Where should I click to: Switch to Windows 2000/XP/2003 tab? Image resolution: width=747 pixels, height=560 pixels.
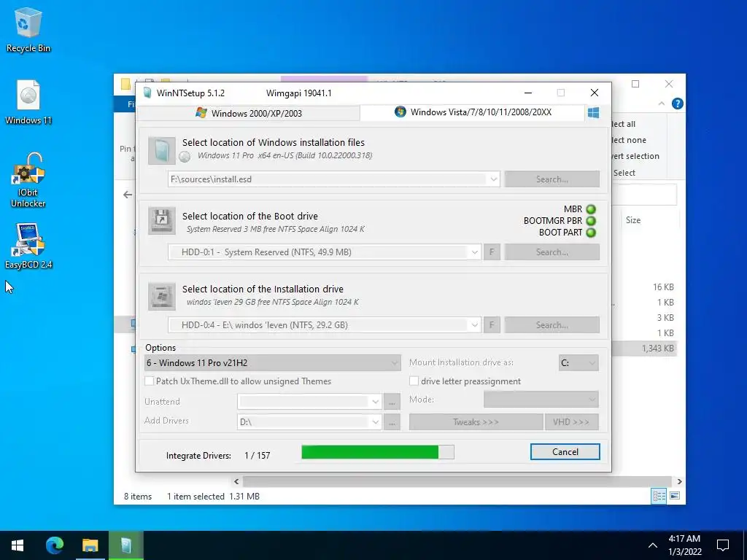point(249,113)
